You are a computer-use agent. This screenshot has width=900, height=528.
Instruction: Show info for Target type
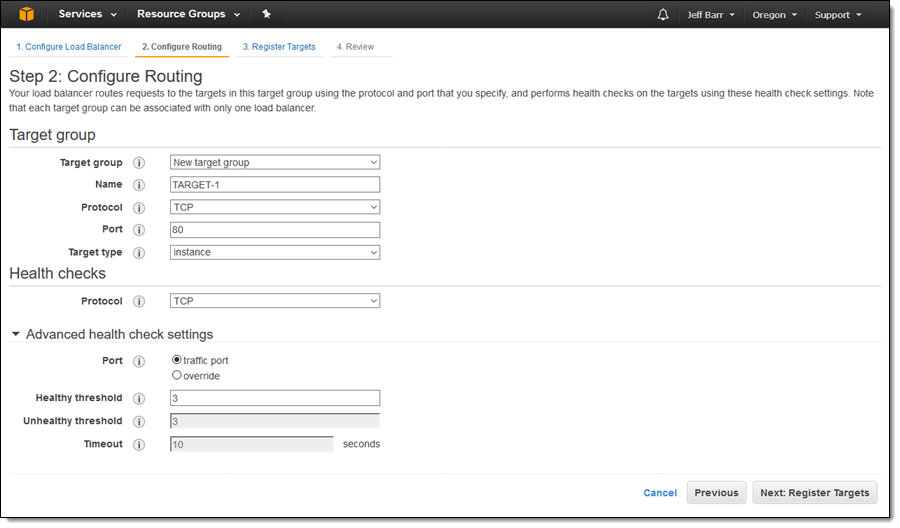click(139, 253)
